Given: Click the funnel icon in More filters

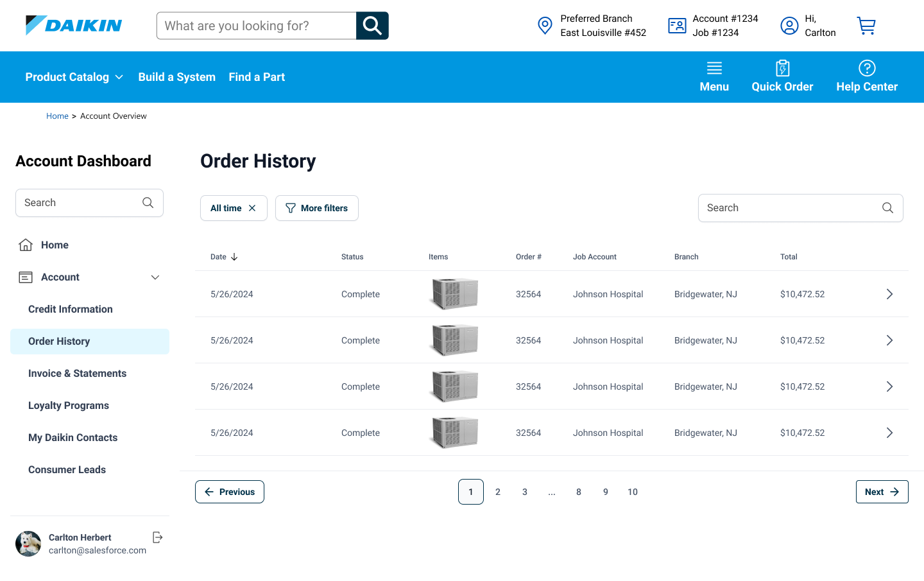Looking at the screenshot, I should click(x=291, y=208).
